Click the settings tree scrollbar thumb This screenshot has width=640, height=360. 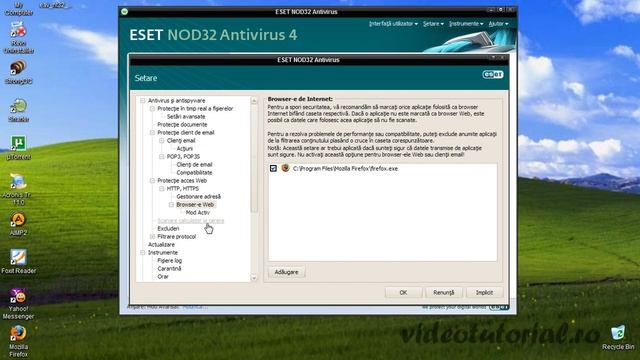pyautogui.click(x=254, y=159)
